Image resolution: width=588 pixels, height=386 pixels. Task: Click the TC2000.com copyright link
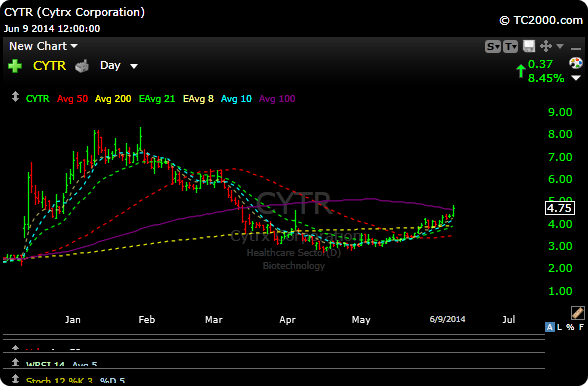pyautogui.click(x=541, y=20)
